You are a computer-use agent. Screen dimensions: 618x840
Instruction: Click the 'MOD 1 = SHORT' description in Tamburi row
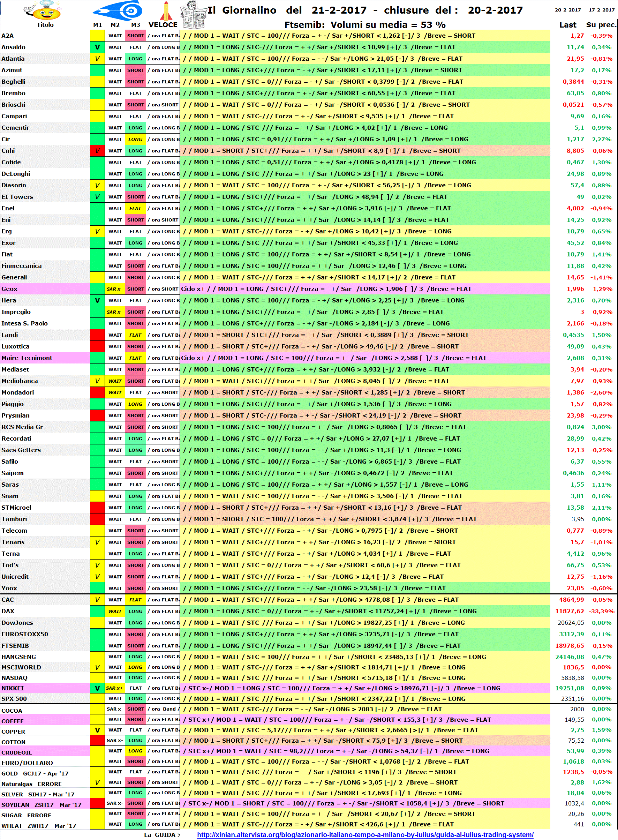[365, 519]
